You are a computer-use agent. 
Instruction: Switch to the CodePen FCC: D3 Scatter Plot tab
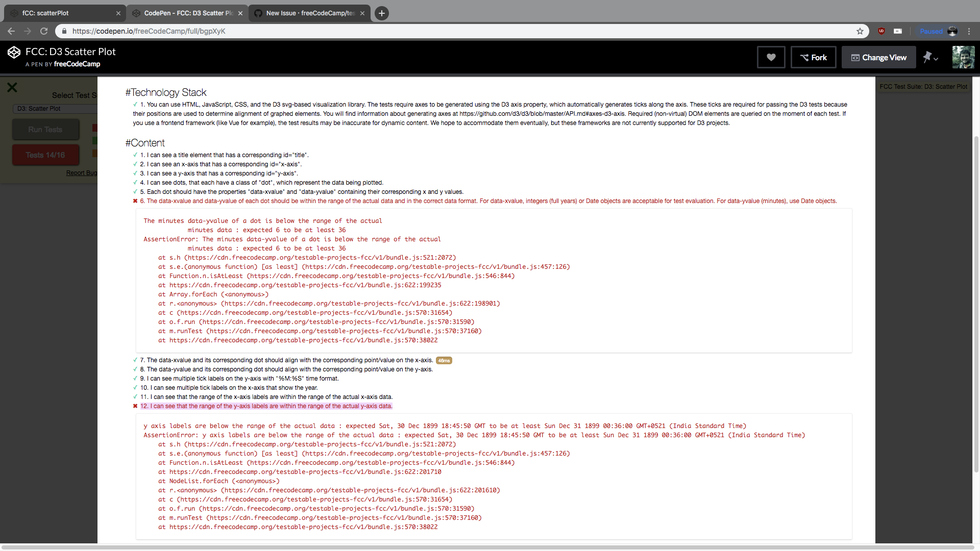pyautogui.click(x=187, y=13)
